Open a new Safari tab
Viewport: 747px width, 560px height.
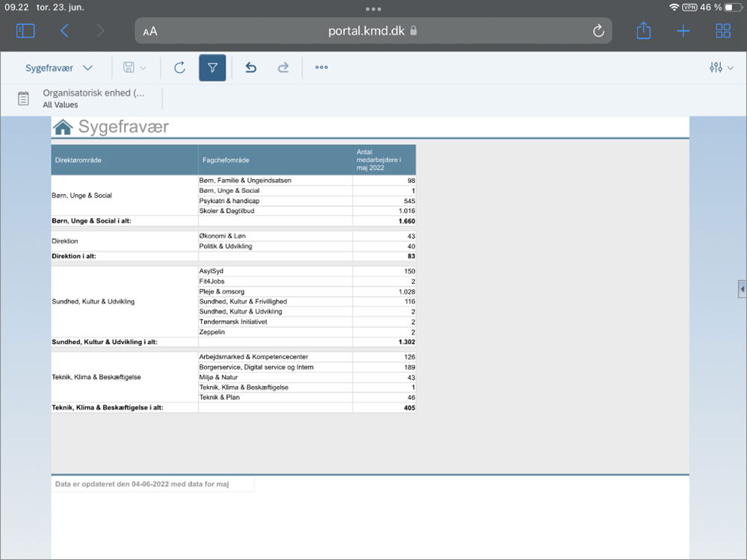[x=683, y=31]
